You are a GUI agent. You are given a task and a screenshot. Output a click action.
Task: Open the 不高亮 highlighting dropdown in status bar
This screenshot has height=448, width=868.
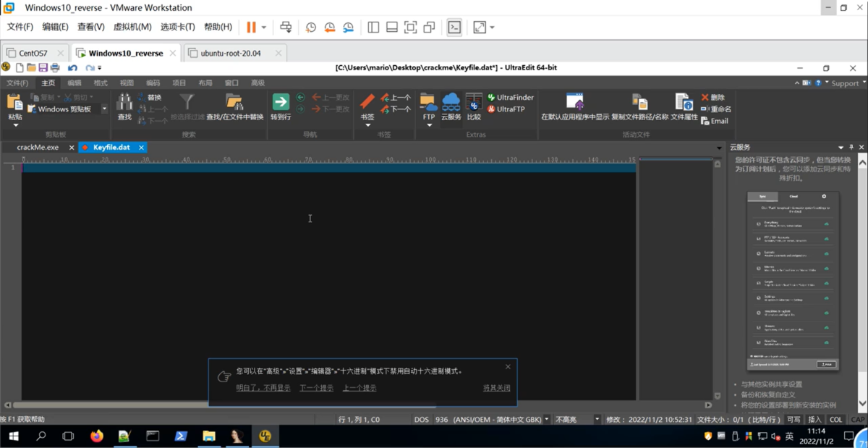point(597,419)
